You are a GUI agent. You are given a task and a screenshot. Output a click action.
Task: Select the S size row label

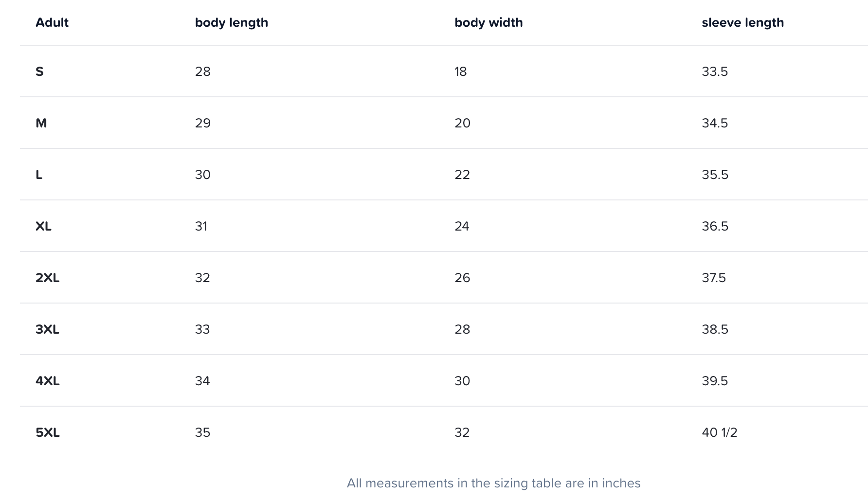point(40,72)
